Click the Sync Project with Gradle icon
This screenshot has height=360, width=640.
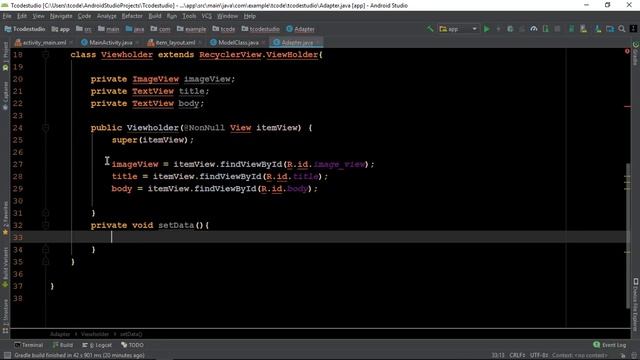tap(571, 29)
